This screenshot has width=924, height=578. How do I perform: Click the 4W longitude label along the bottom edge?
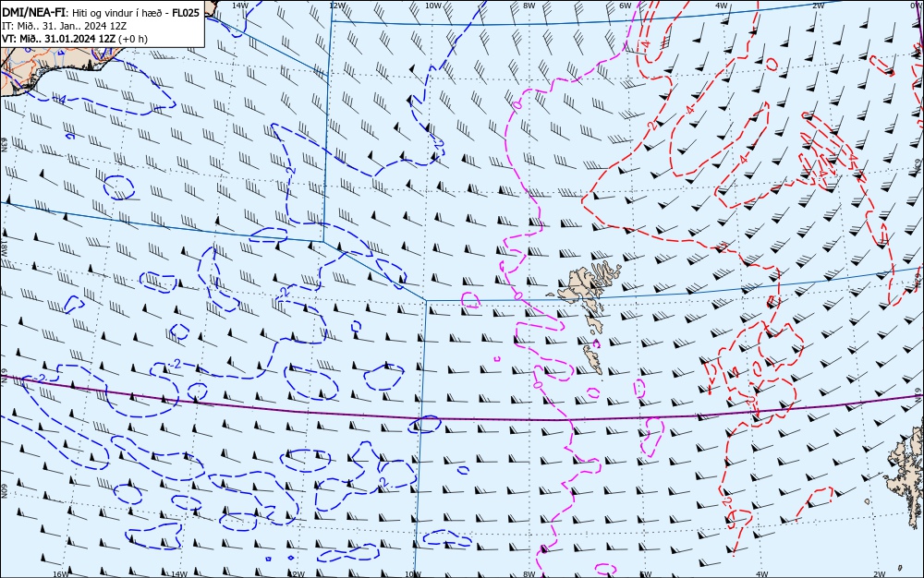tap(762, 574)
